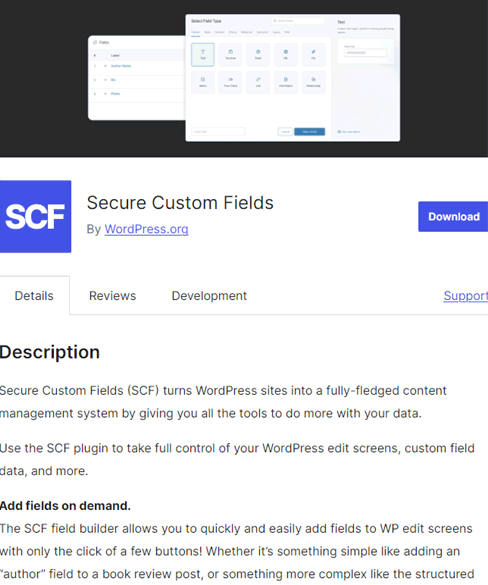
Task: Pick the True/False field type tile
Action: point(230,82)
